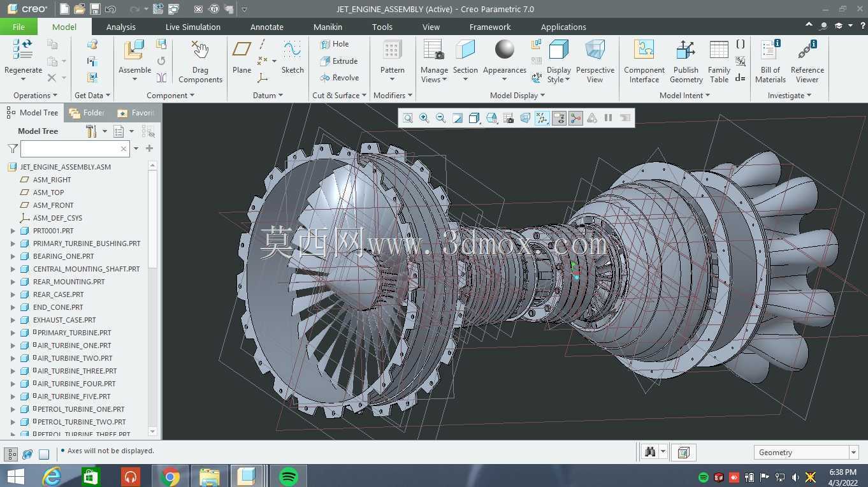Click the Revolve feature button
The image size is (868, 487).
pyautogui.click(x=340, y=78)
